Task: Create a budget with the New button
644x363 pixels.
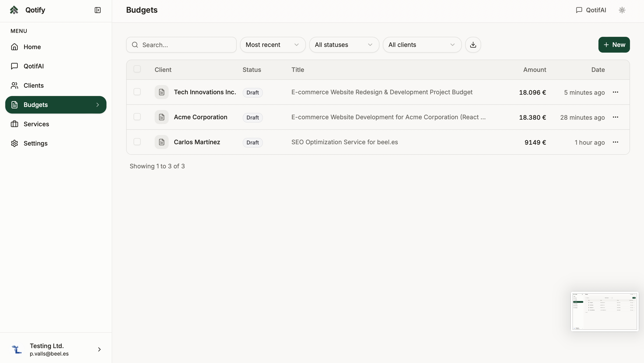Action: (x=614, y=45)
